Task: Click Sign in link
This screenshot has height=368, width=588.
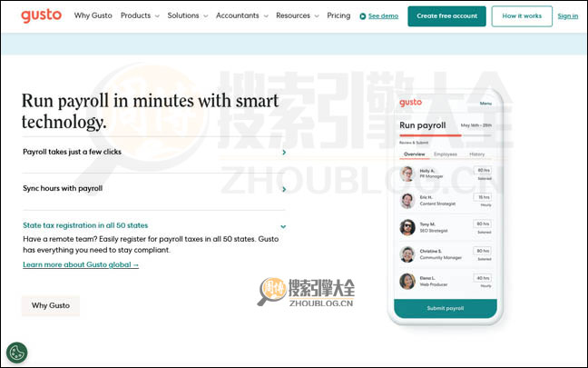Action: point(568,16)
